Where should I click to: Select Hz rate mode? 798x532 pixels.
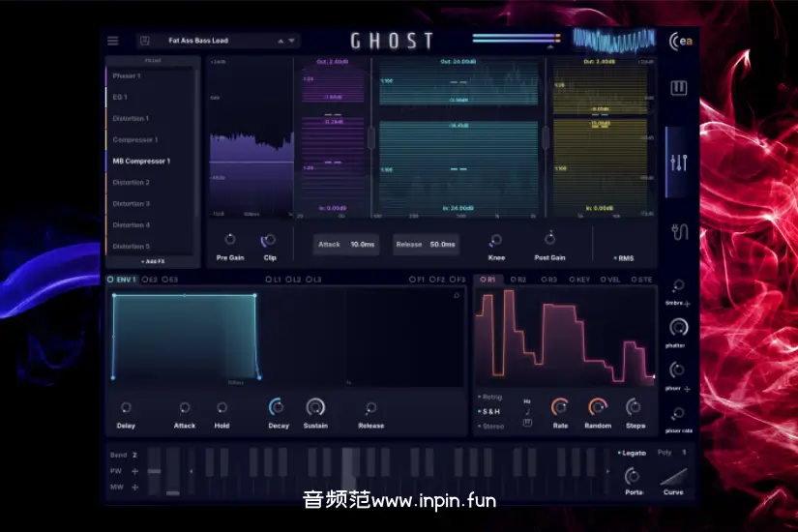[527, 401]
